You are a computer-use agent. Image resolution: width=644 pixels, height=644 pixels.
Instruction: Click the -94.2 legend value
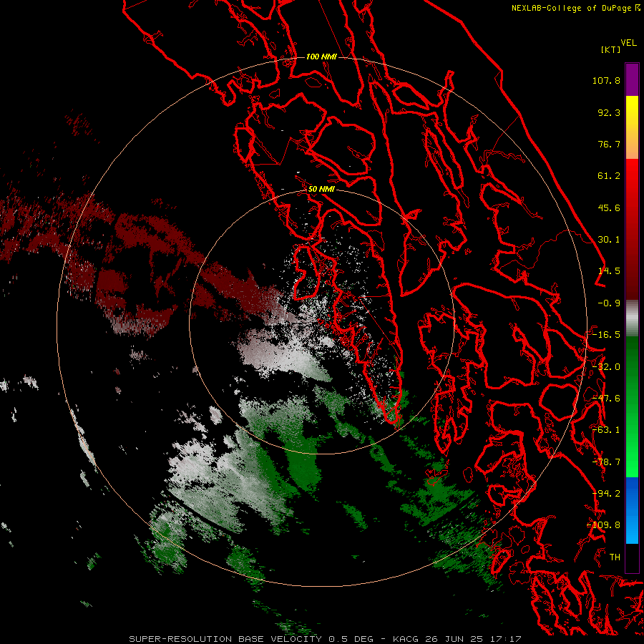pyautogui.click(x=606, y=494)
